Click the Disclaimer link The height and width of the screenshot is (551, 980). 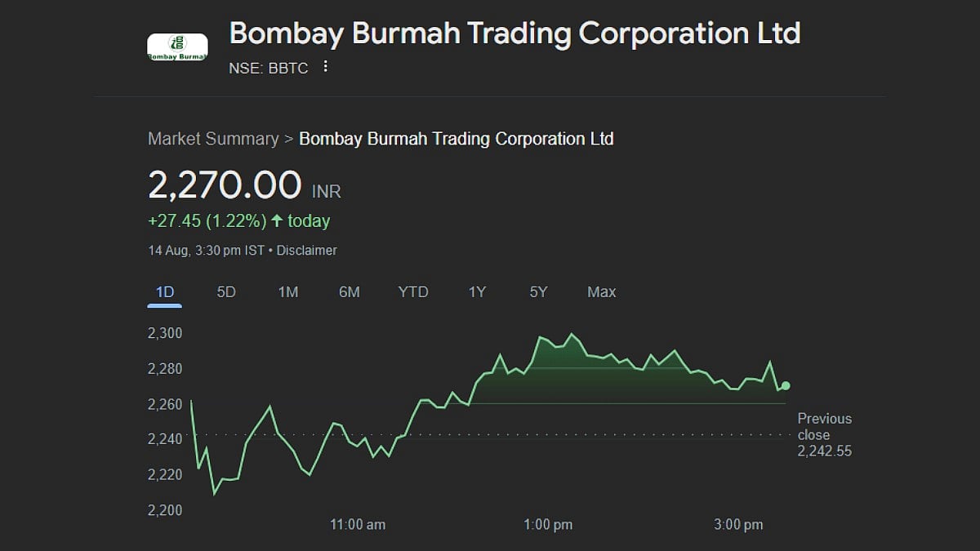point(306,251)
